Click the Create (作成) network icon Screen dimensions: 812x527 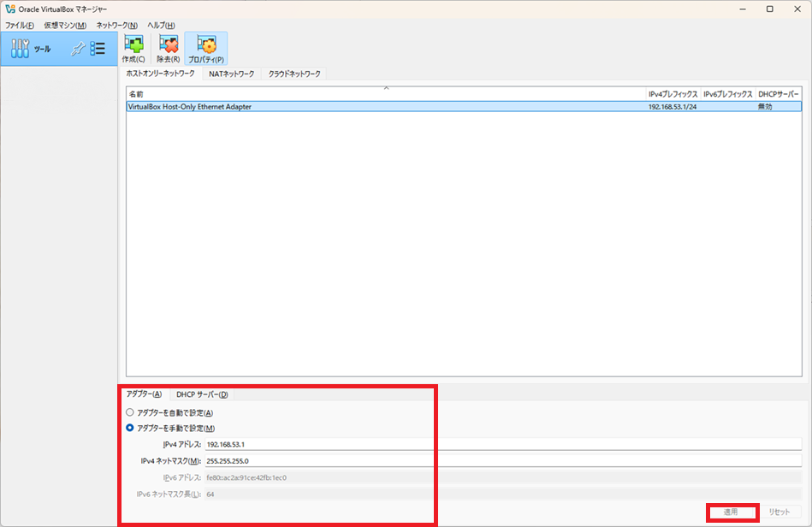point(133,49)
